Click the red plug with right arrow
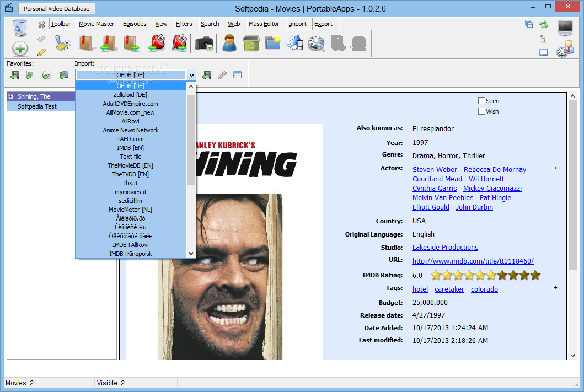584x392 pixels. [180, 43]
